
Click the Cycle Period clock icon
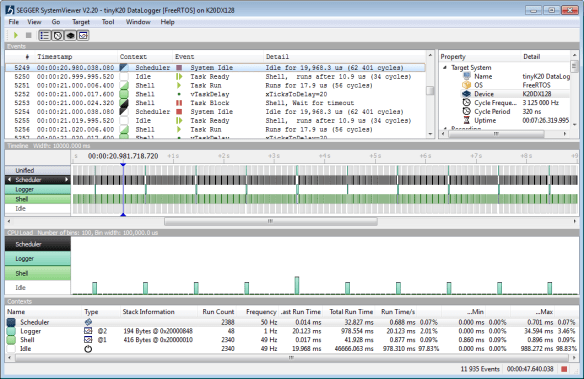tap(467, 111)
